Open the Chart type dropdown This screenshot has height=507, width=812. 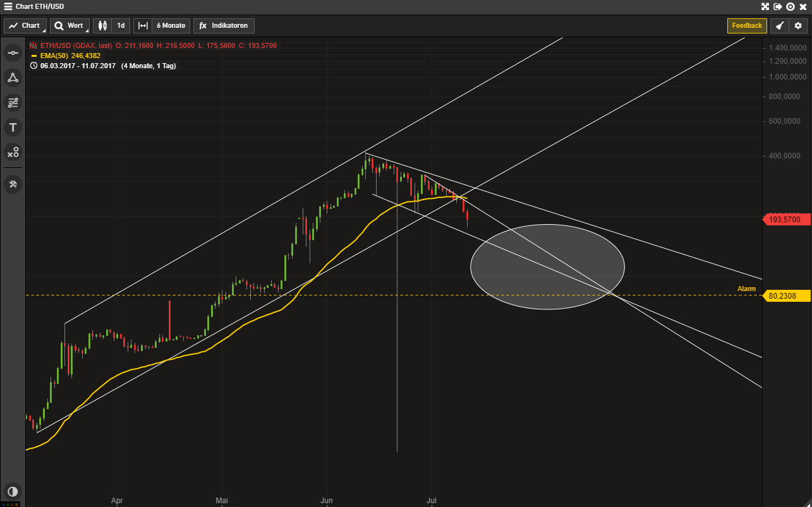tap(25, 26)
